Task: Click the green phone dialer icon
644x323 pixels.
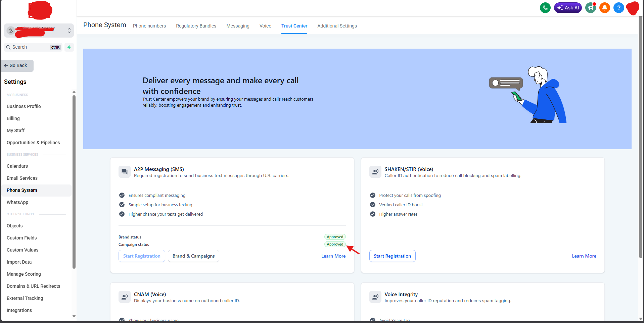Action: point(545,8)
